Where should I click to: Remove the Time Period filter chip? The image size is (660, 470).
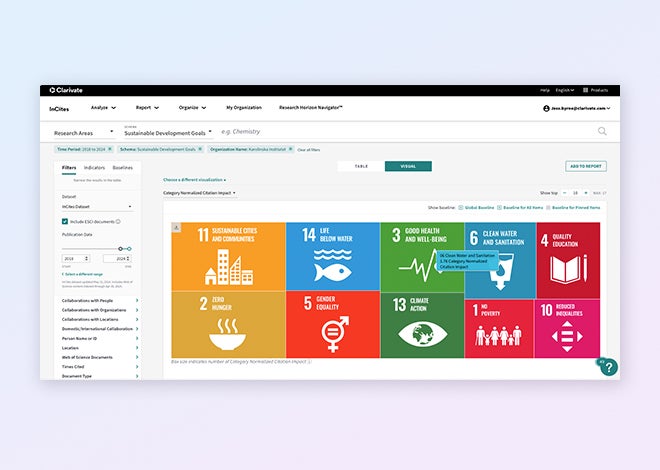[x=109, y=148]
